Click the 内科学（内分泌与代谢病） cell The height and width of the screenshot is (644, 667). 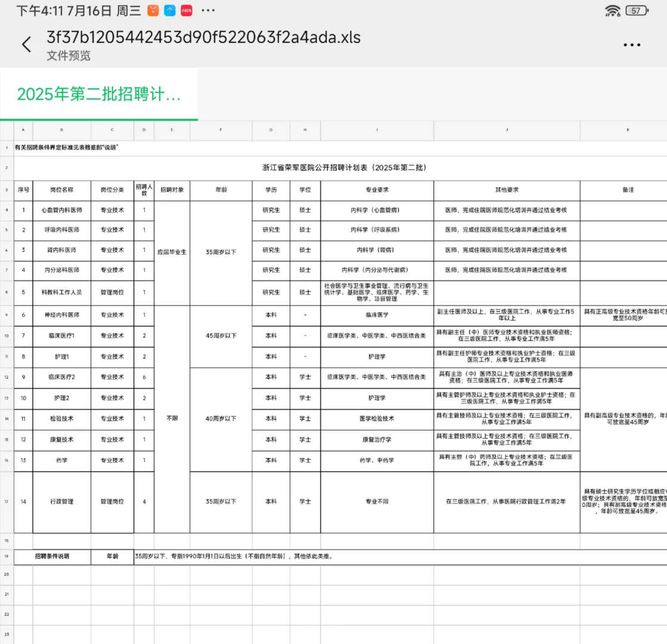(x=377, y=270)
